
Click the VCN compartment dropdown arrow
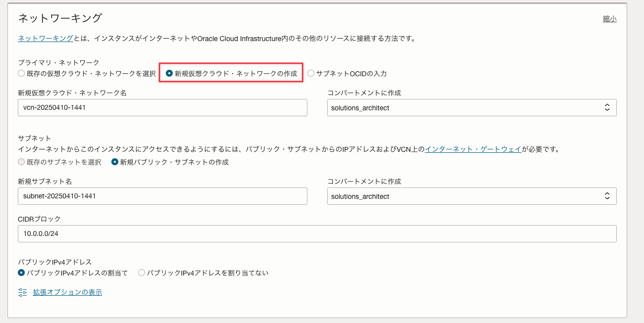point(607,108)
